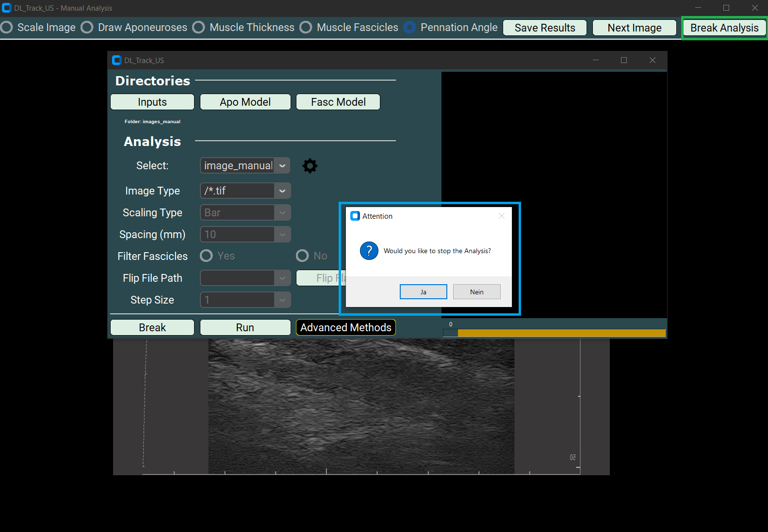Maximize the inner DL_Track_US window
Image resolution: width=768 pixels, height=532 pixels.
tap(624, 60)
